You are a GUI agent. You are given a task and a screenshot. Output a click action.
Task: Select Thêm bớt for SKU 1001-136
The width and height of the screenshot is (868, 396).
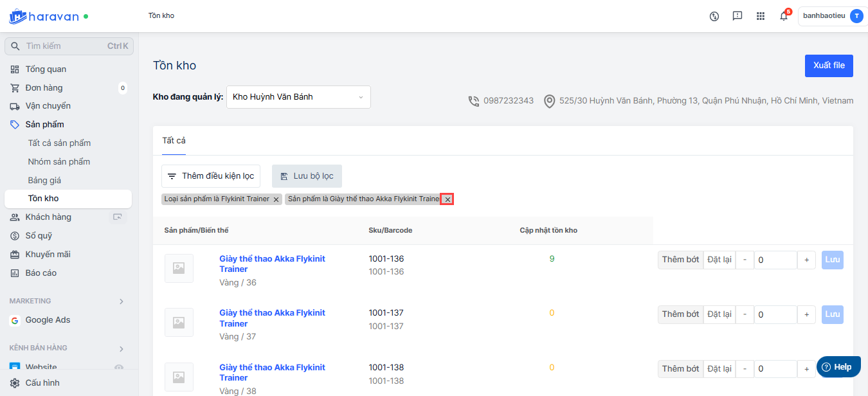[680, 260]
